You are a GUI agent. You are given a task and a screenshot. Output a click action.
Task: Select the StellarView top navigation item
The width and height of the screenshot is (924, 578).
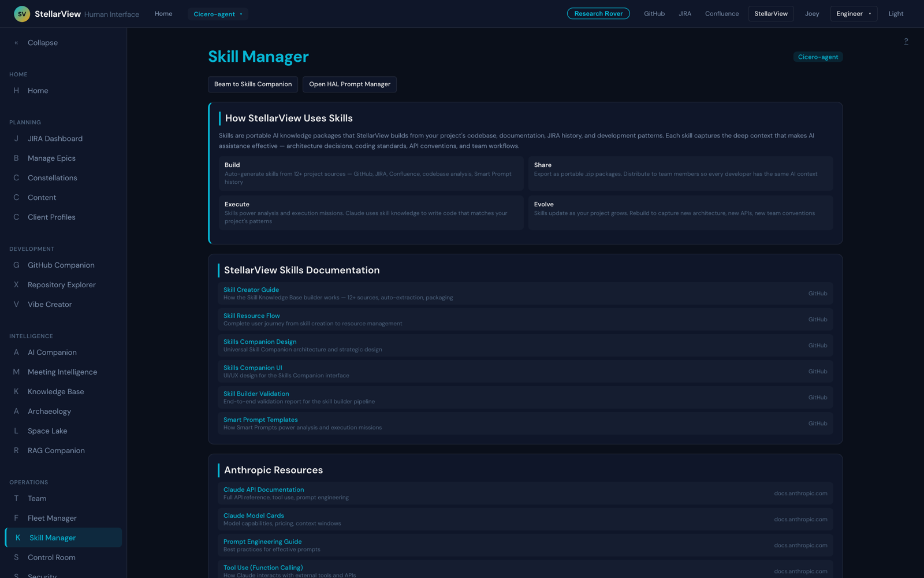[771, 14]
